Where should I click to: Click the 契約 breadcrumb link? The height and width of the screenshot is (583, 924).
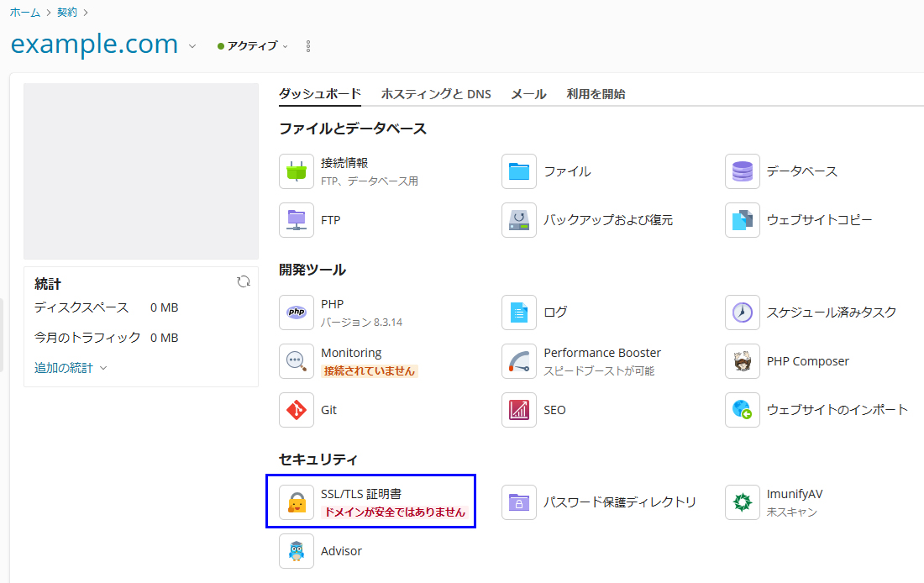tap(67, 12)
